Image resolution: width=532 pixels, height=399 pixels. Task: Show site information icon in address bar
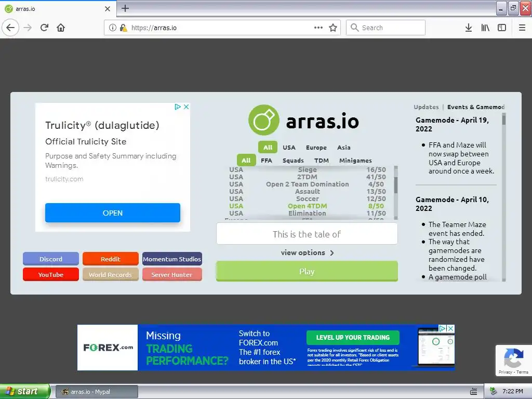(x=113, y=28)
